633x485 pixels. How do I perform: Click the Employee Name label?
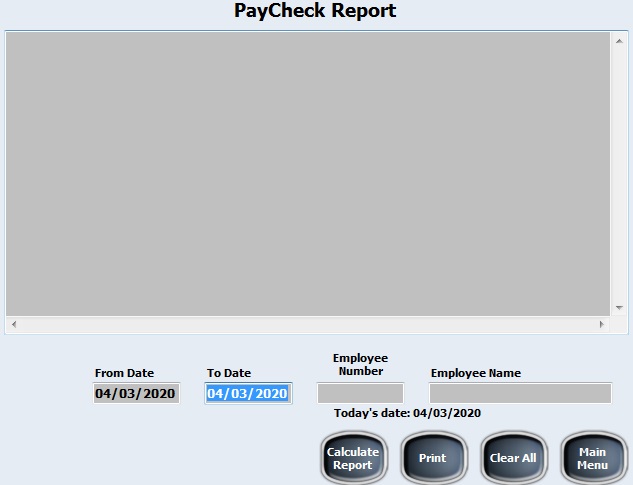click(x=476, y=373)
